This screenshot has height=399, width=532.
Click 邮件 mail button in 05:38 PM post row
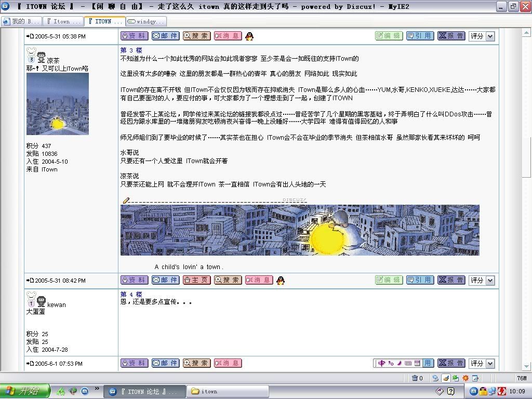pyautogui.click(x=166, y=36)
